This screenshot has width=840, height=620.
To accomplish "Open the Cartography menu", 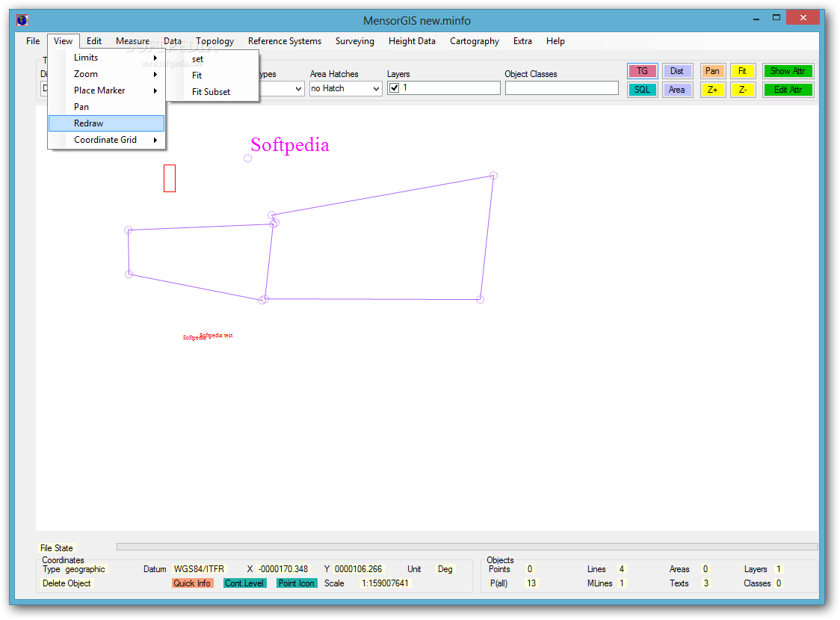I will click(475, 41).
